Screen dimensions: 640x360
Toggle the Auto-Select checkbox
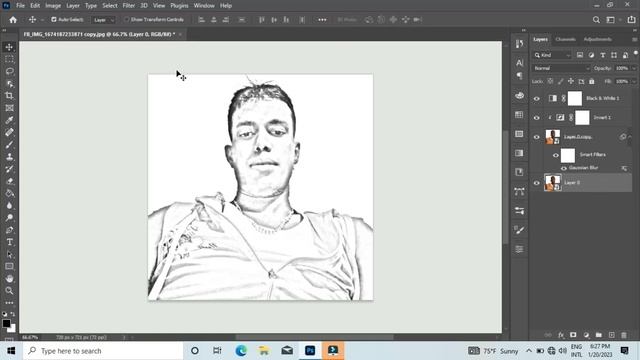tap(54, 20)
